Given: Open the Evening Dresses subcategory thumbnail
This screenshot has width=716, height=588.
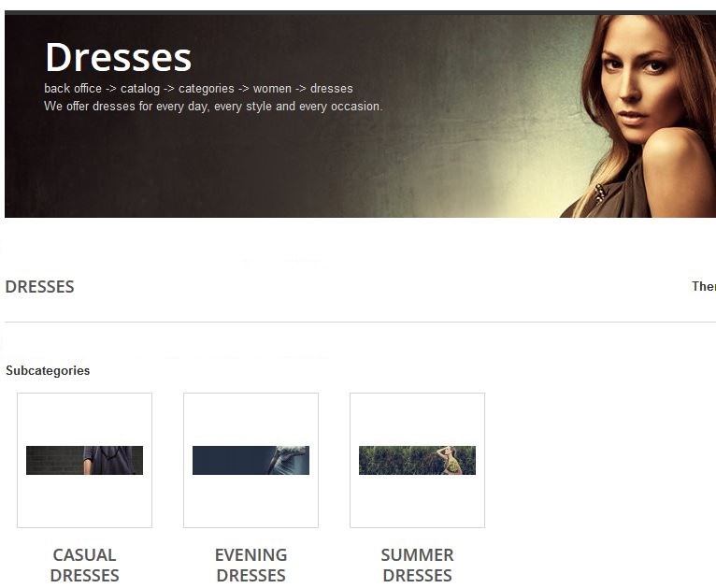Looking at the screenshot, I should pyautogui.click(x=251, y=460).
